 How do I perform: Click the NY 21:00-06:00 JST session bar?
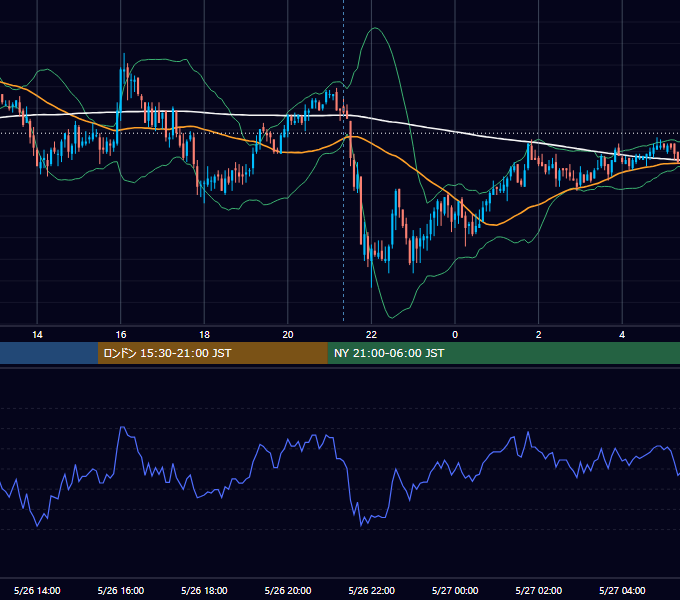503,353
